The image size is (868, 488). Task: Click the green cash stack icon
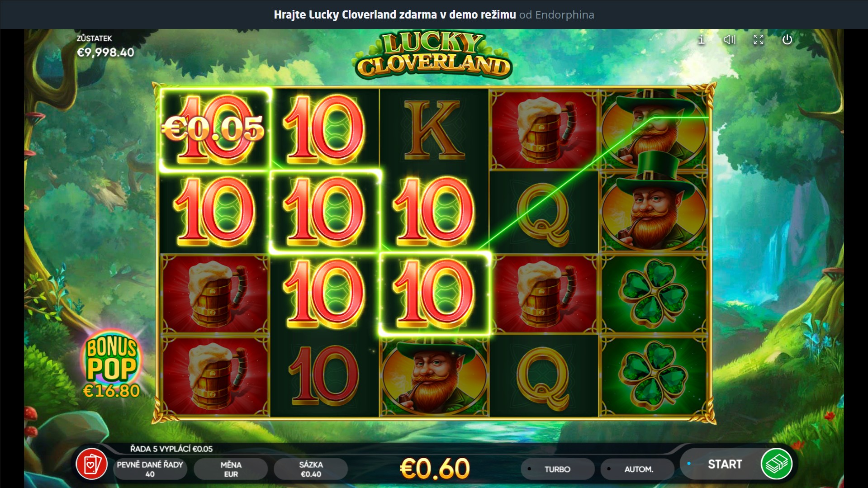(x=776, y=464)
